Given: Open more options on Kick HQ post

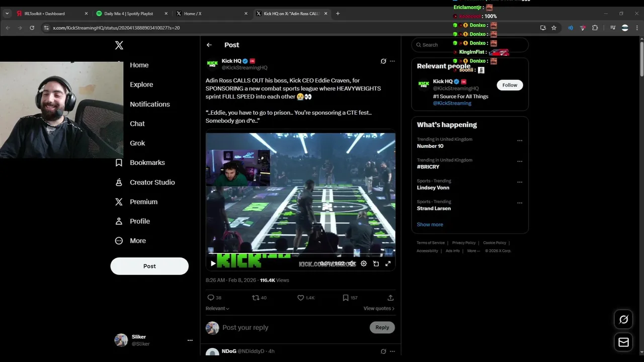Looking at the screenshot, I should (x=392, y=61).
